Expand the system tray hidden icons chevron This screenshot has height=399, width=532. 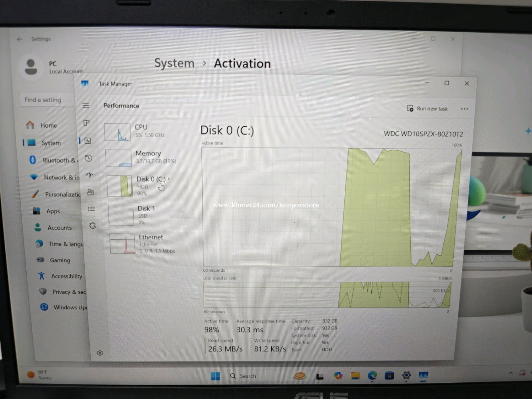click(510, 373)
